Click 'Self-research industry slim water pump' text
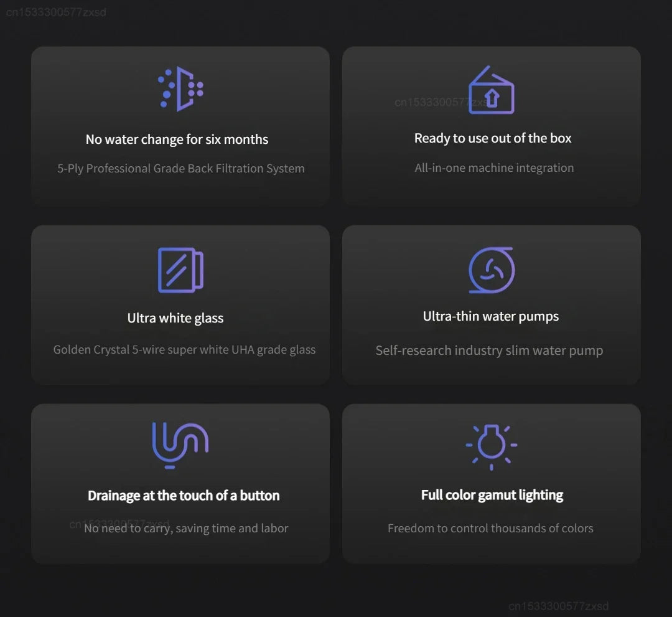Screen dimensions: 672x617 point(489,351)
